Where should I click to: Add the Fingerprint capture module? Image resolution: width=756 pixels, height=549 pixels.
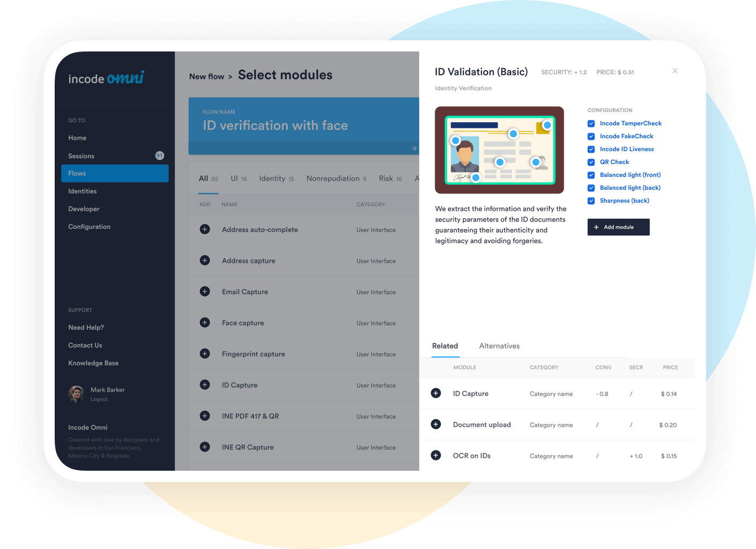pos(205,354)
